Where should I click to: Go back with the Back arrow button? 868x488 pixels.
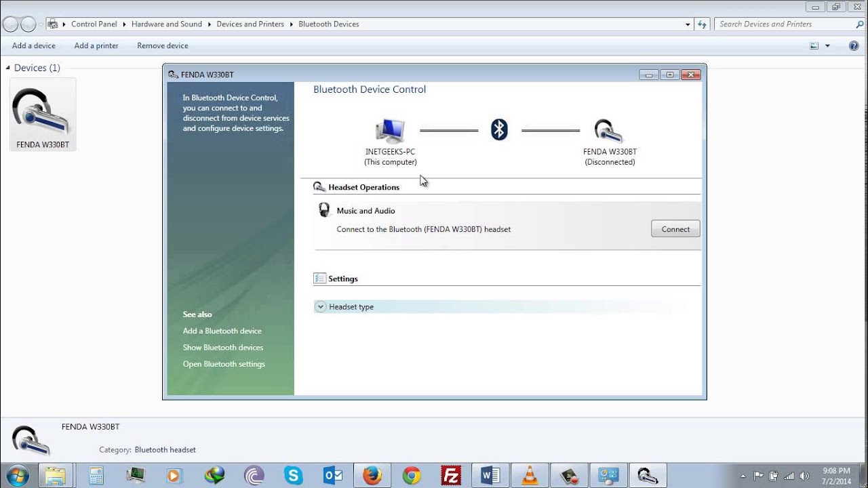point(10,24)
